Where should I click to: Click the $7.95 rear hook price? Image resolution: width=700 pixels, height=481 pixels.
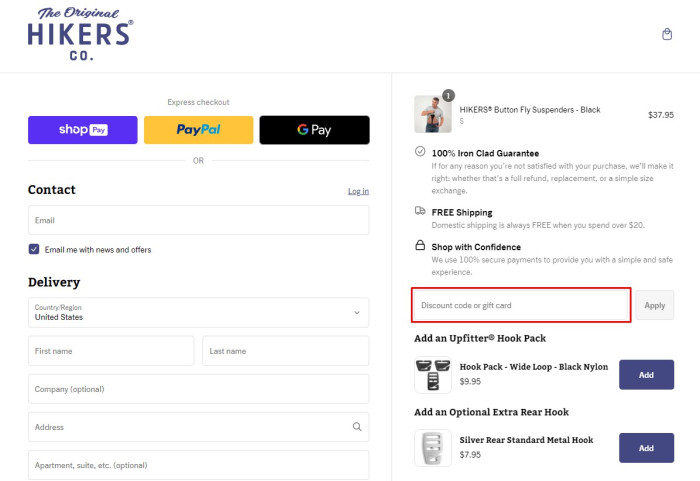(470, 455)
